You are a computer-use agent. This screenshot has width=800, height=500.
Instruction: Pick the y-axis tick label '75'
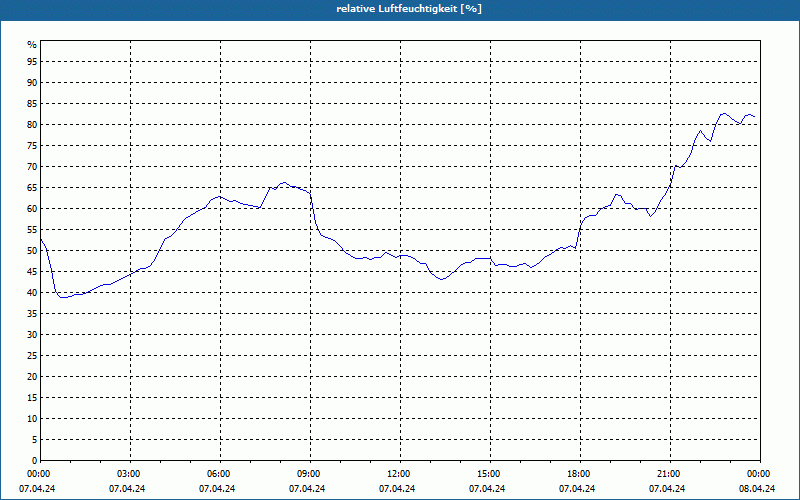point(32,145)
